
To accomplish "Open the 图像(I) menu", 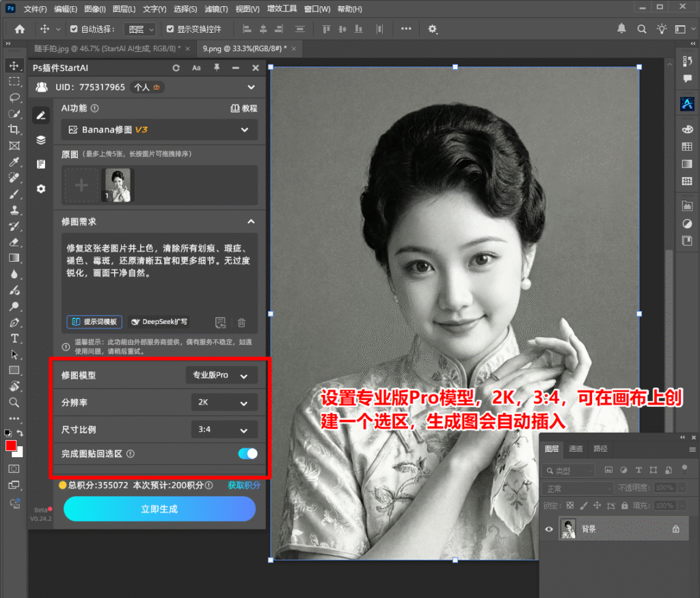I will pyautogui.click(x=95, y=9).
